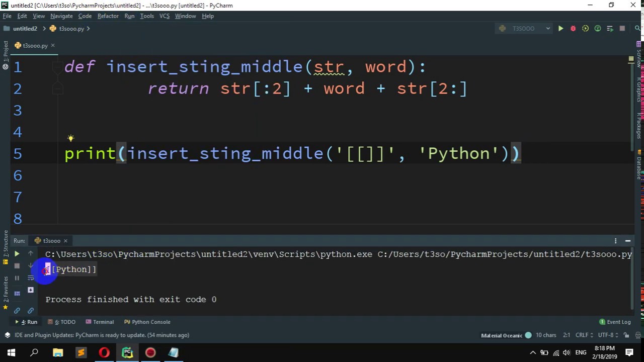Open the View menu
Image resolution: width=644 pixels, height=362 pixels.
[x=39, y=16]
